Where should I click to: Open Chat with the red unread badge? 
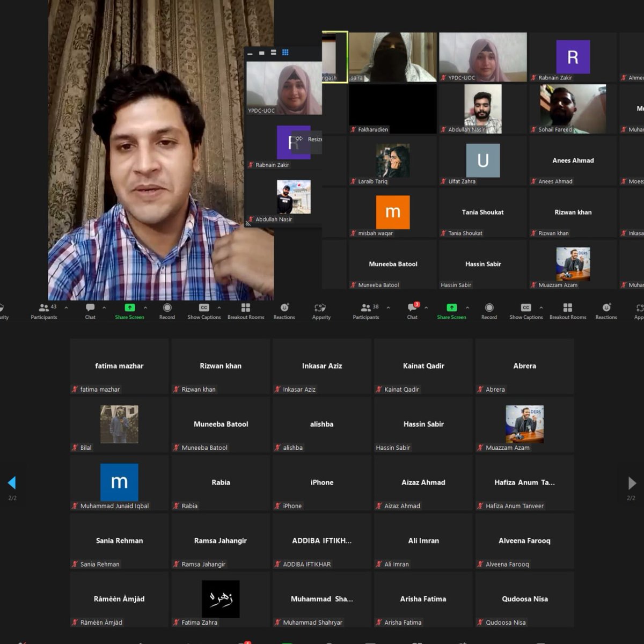(412, 311)
